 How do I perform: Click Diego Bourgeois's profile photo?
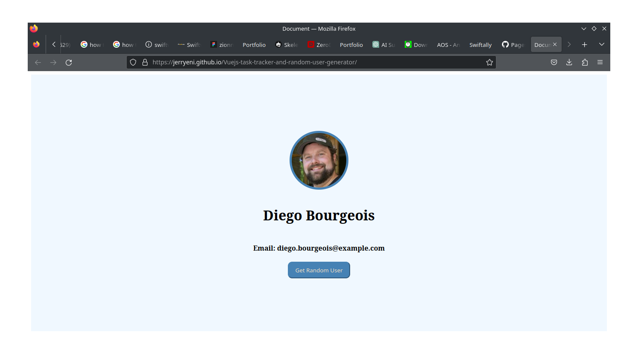coord(319,160)
